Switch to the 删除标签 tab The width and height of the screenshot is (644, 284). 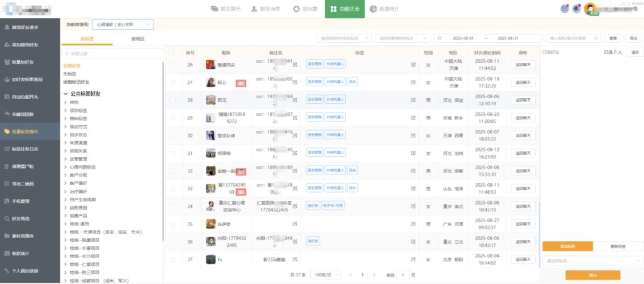coord(618,246)
